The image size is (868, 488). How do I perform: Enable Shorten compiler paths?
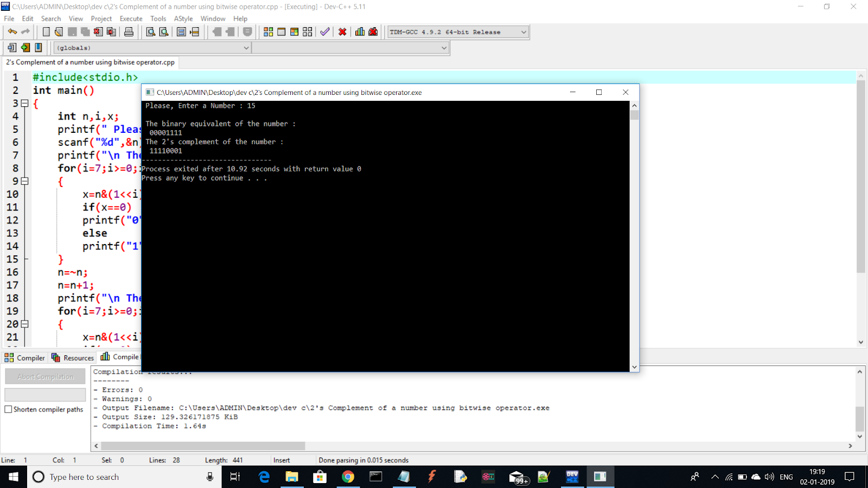8,409
